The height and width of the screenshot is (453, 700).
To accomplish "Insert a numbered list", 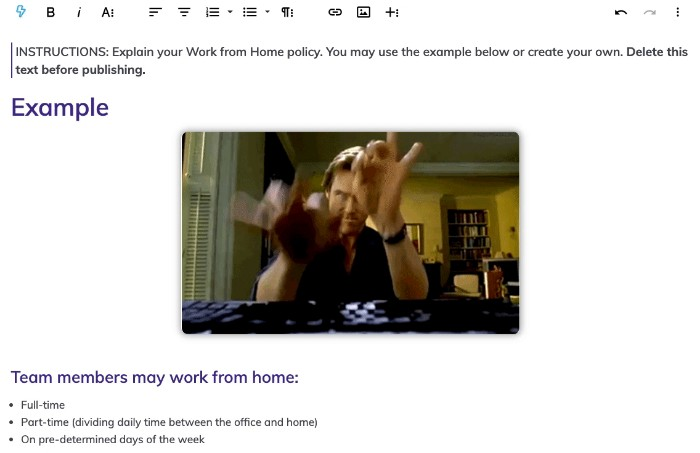I will click(x=212, y=12).
